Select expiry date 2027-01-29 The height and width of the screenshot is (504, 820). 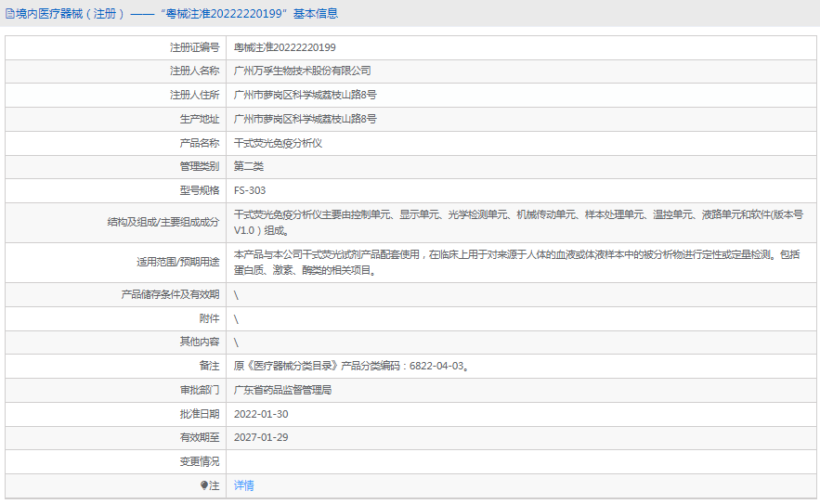tap(261, 438)
